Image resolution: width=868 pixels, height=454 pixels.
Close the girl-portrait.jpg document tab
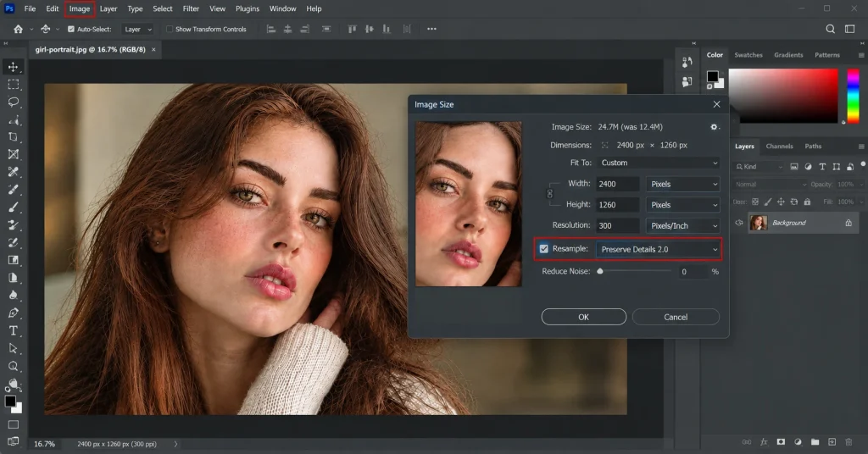point(154,49)
